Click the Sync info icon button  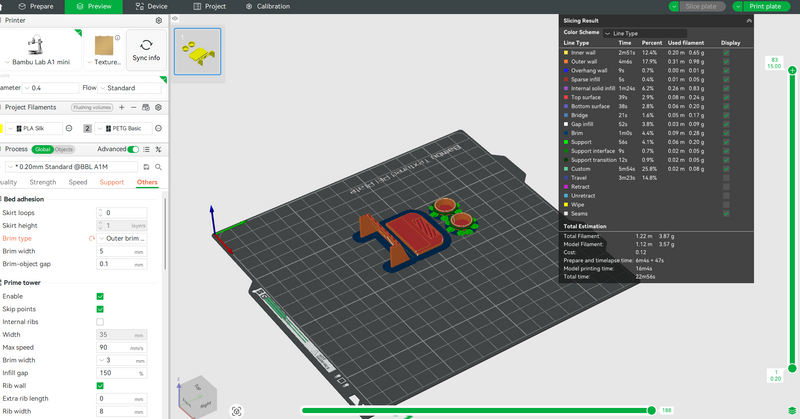click(x=146, y=51)
